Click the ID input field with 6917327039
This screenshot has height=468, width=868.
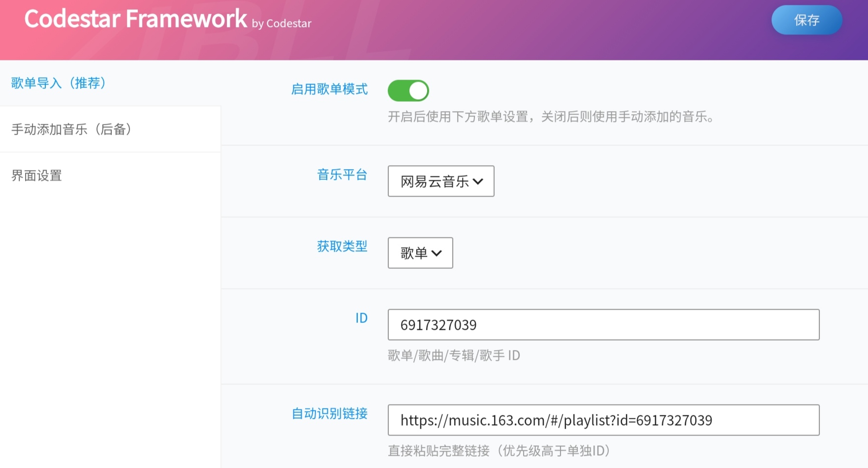604,325
